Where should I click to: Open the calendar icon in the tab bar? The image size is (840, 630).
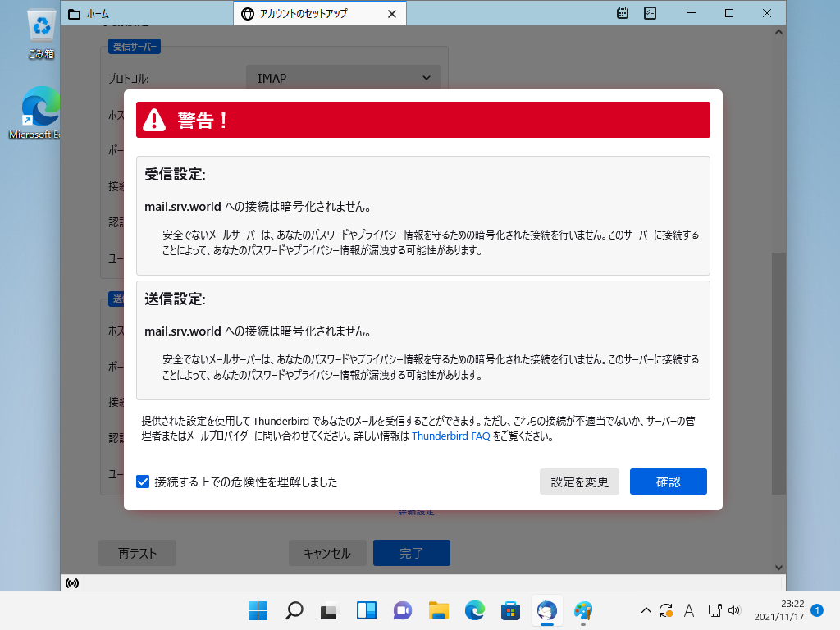[623, 13]
